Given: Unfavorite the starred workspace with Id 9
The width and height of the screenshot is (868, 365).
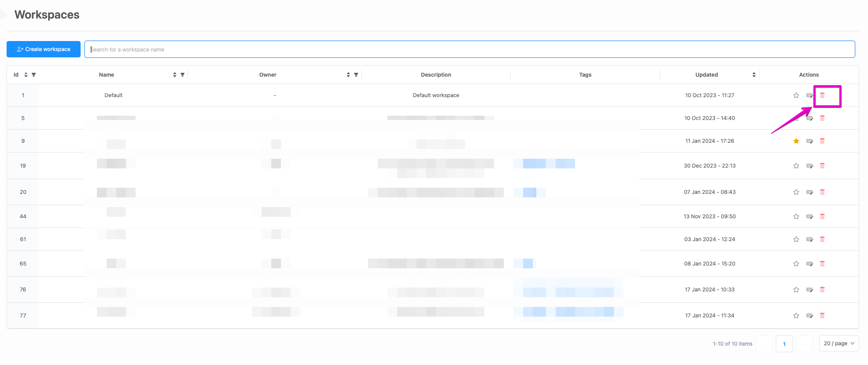Looking at the screenshot, I should (x=796, y=141).
